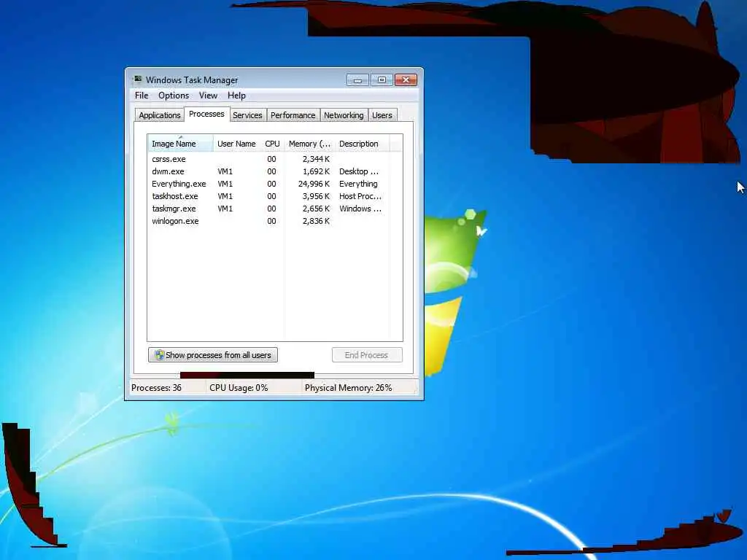Click Show processes from all users button
Image resolution: width=747 pixels, height=560 pixels.
coord(213,355)
